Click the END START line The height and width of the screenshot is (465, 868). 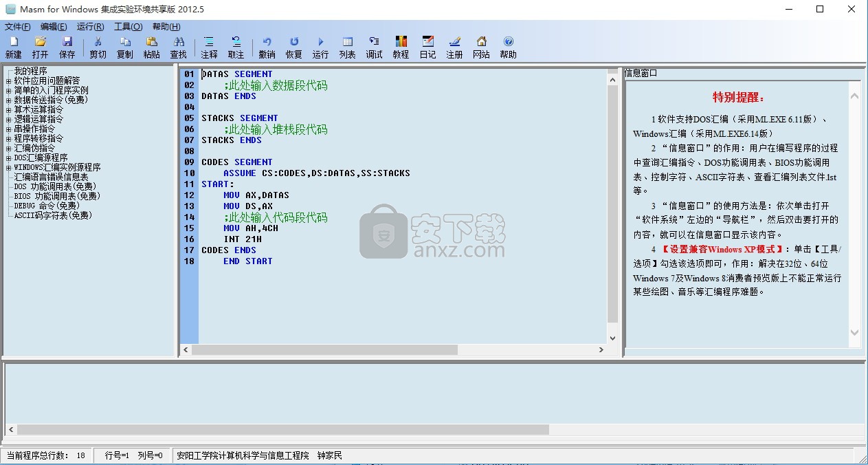tap(248, 261)
